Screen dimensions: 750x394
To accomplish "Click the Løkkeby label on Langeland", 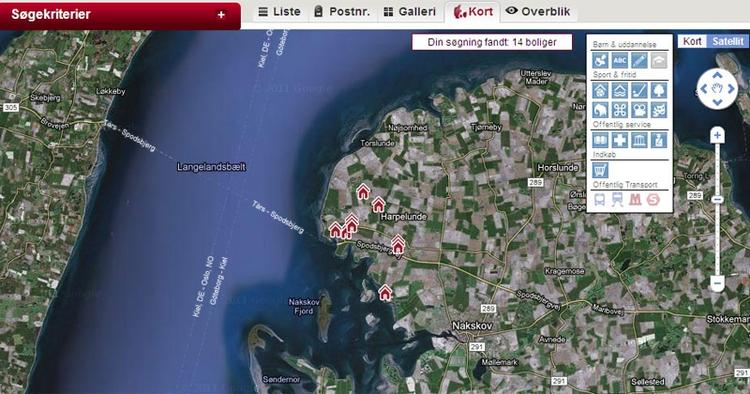I will point(110,91).
